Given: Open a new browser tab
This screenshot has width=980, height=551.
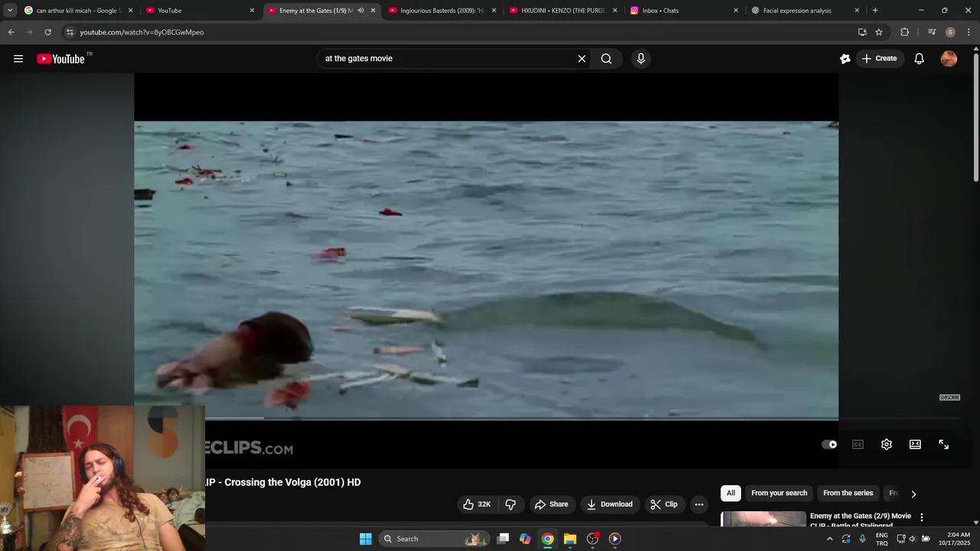Looking at the screenshot, I should [875, 11].
